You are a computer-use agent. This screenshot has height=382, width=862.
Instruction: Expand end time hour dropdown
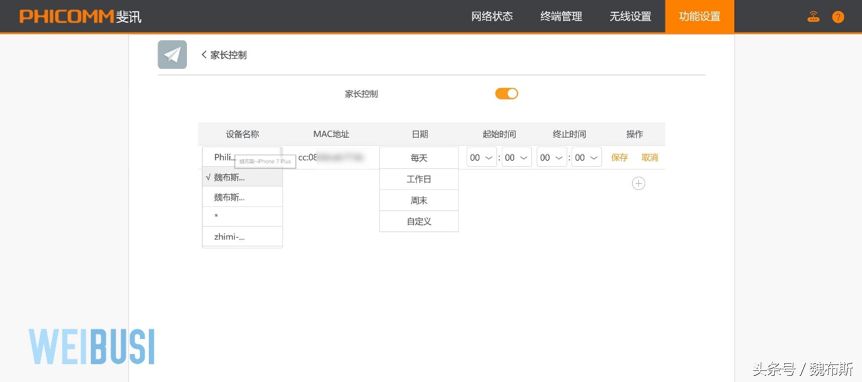coord(551,158)
